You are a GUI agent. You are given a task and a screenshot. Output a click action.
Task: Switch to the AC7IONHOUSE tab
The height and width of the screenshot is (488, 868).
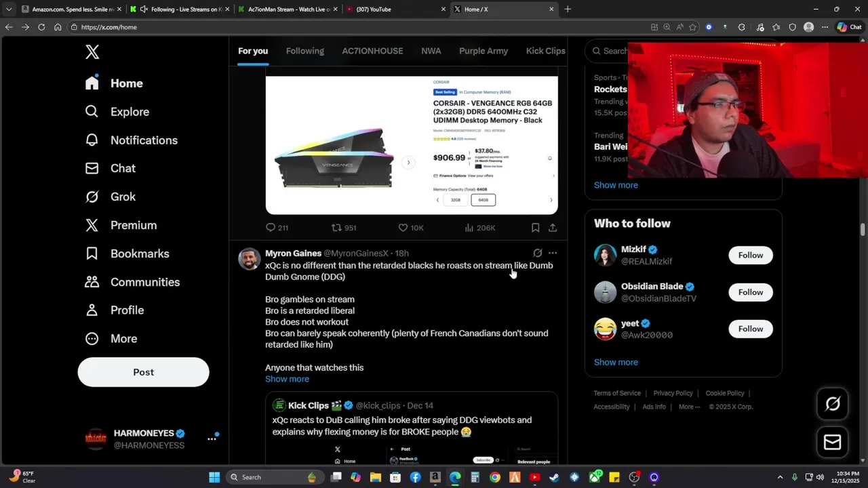(372, 51)
